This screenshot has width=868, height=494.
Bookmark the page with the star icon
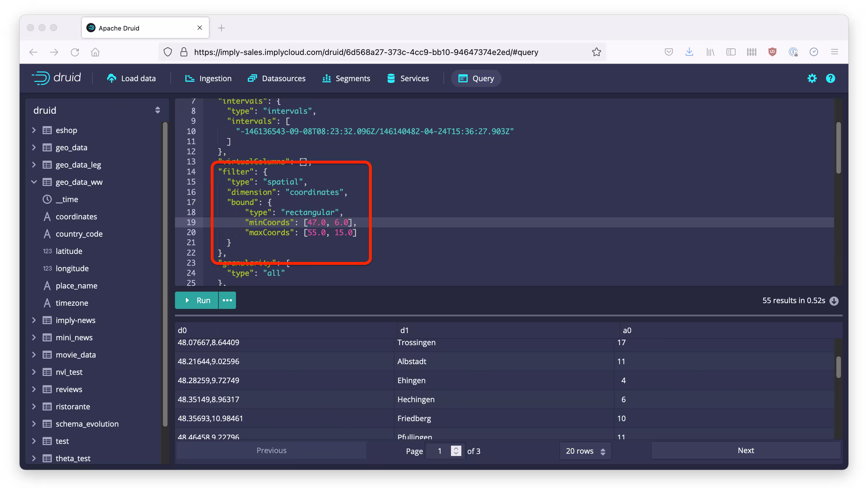click(x=597, y=52)
